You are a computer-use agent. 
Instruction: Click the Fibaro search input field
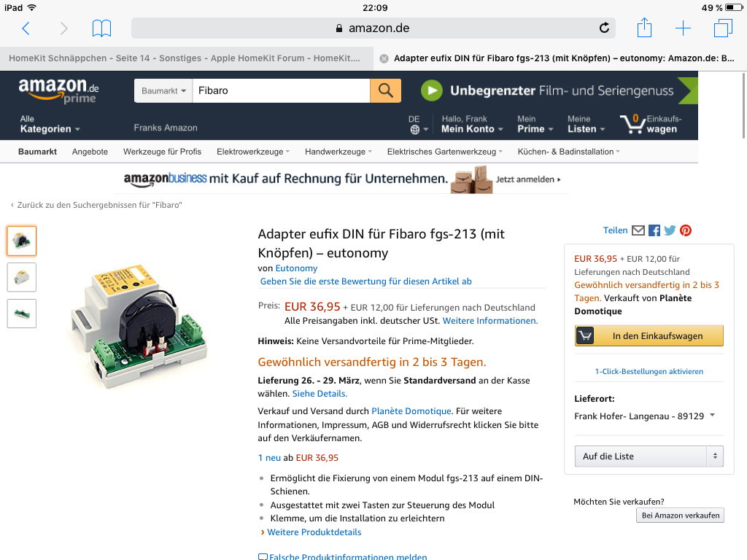281,90
